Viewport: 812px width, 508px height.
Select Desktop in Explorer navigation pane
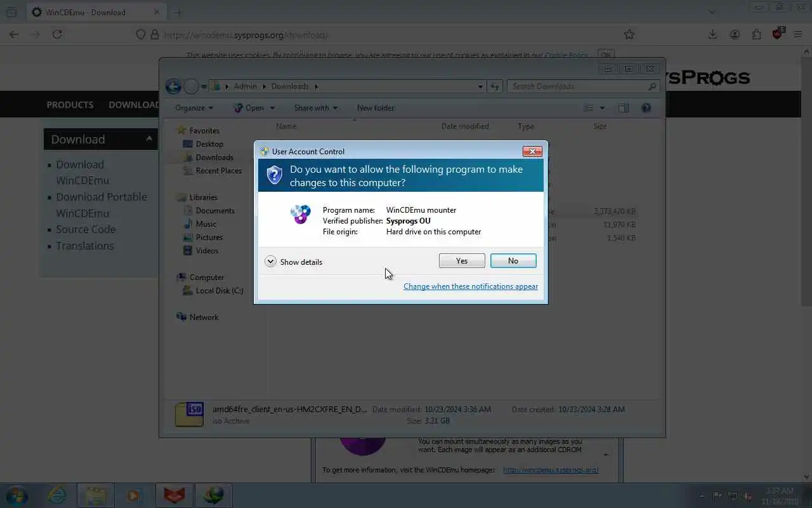coord(203,144)
